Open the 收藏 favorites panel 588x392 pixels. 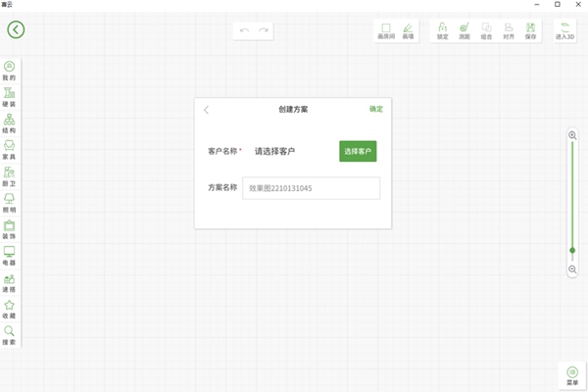click(x=10, y=309)
